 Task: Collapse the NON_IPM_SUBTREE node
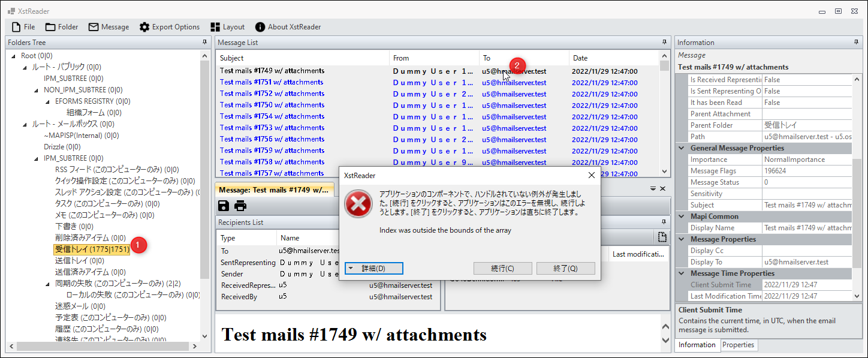click(x=37, y=90)
